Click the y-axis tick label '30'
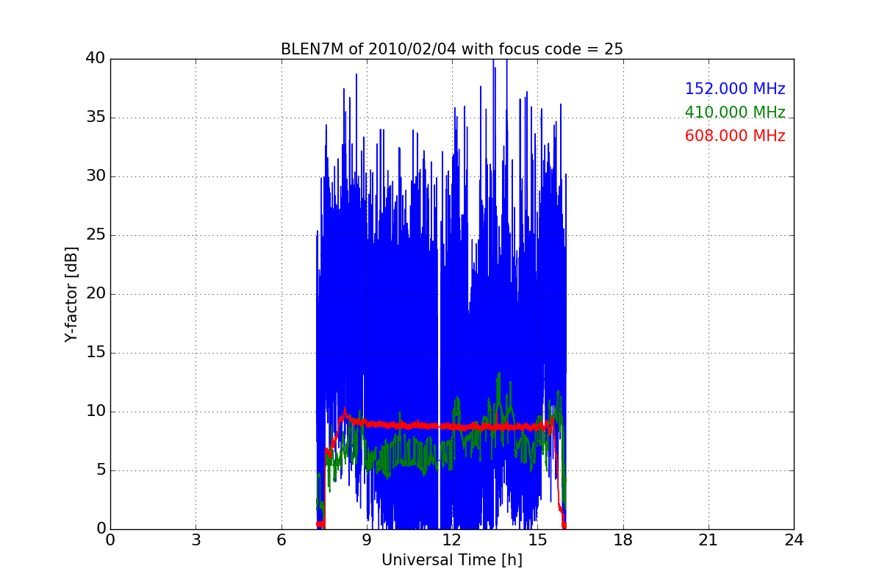This screenshot has height=588, width=882. pos(96,176)
